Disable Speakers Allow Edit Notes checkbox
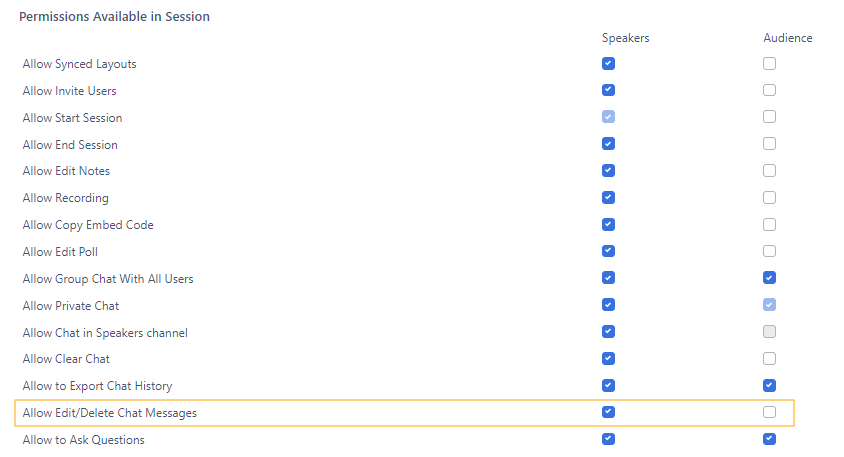Viewport: 844px width, 457px height. [608, 171]
